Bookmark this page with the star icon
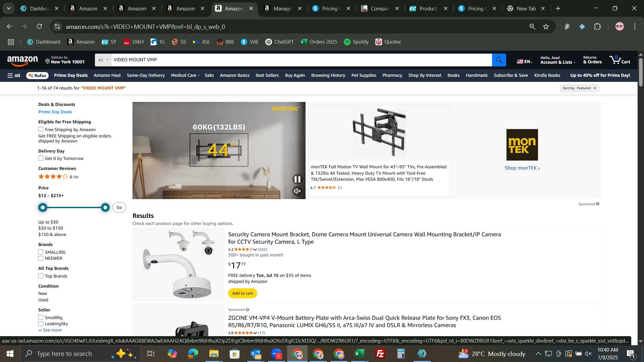The width and height of the screenshot is (644, 362). (x=546, y=26)
